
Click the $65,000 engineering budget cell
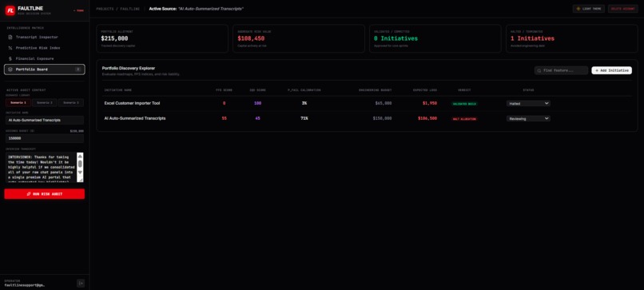[x=384, y=104]
